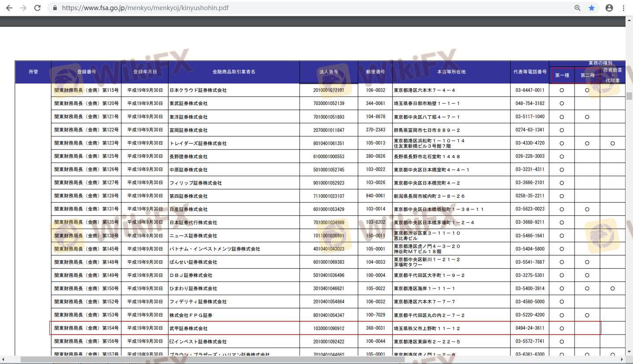Go forward to the next page
The image size is (633, 364).
click(23, 8)
